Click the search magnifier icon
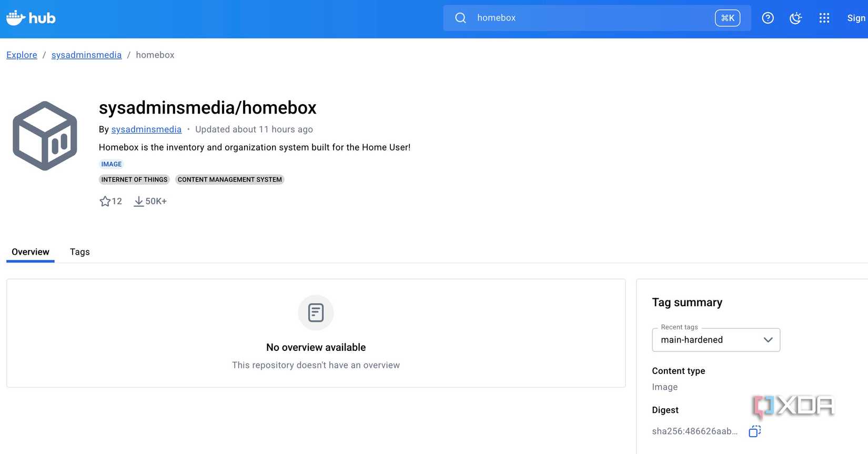Image resolution: width=868 pixels, height=454 pixels. pos(460,18)
